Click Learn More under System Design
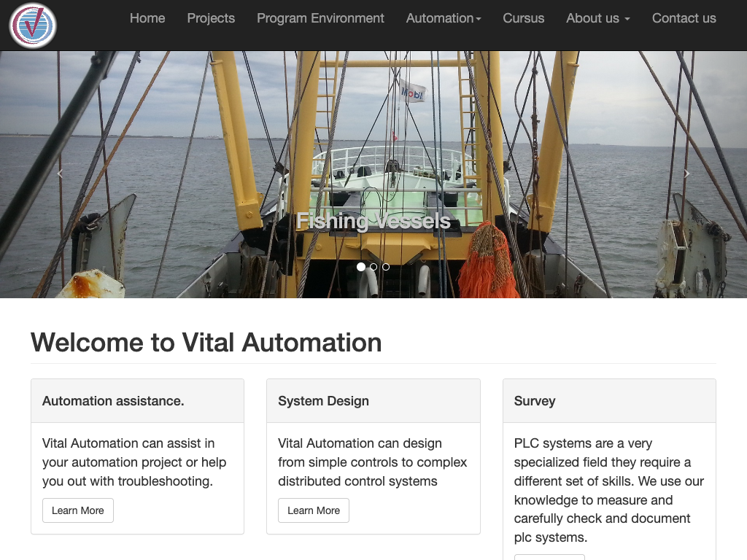The width and height of the screenshot is (747, 560). (314, 510)
